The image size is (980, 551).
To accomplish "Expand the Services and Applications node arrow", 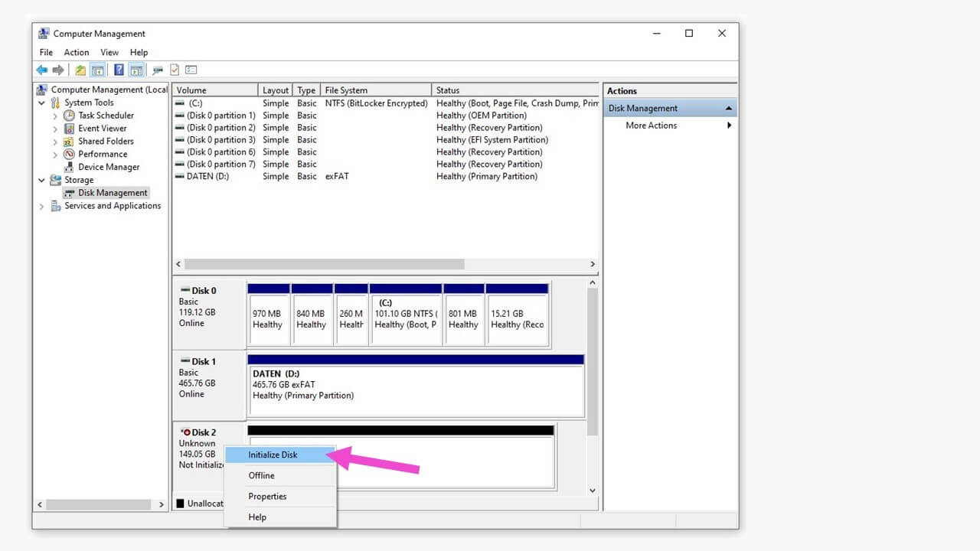I will tap(41, 206).
